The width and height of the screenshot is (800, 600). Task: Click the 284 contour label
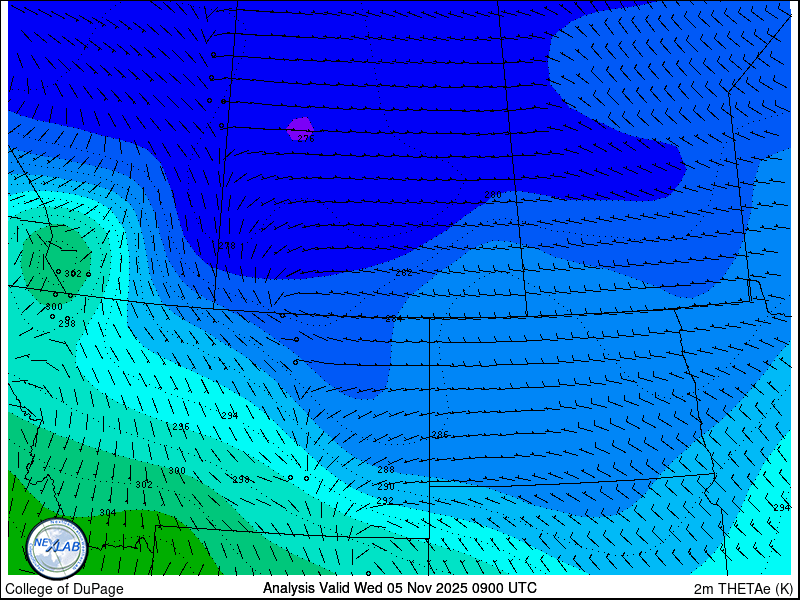(394, 319)
